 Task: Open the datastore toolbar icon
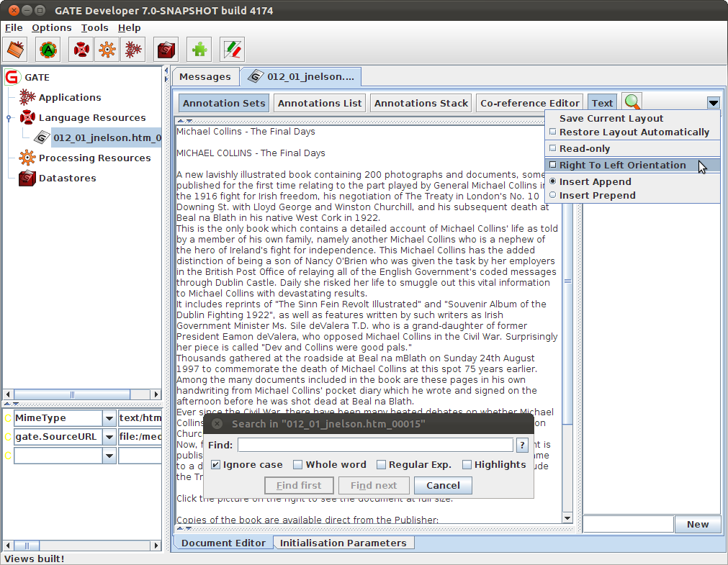tap(166, 50)
